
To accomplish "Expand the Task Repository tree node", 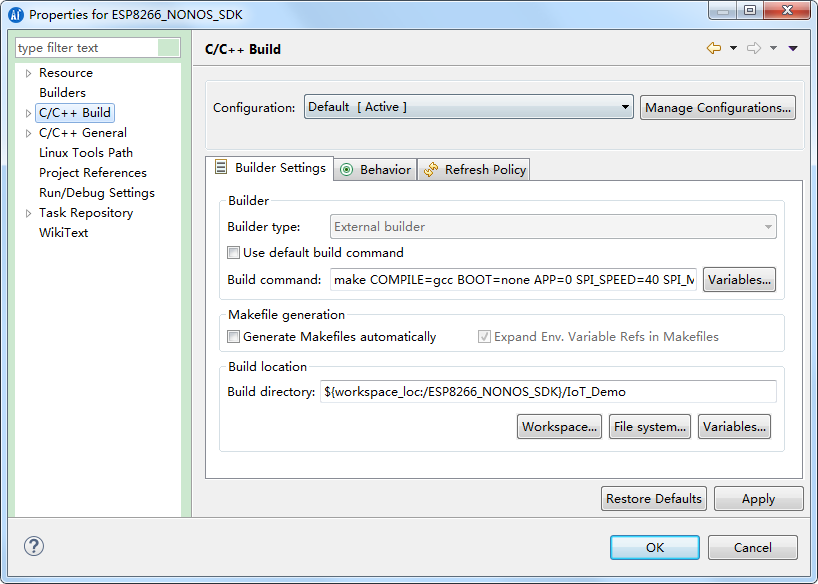I will 28,213.
